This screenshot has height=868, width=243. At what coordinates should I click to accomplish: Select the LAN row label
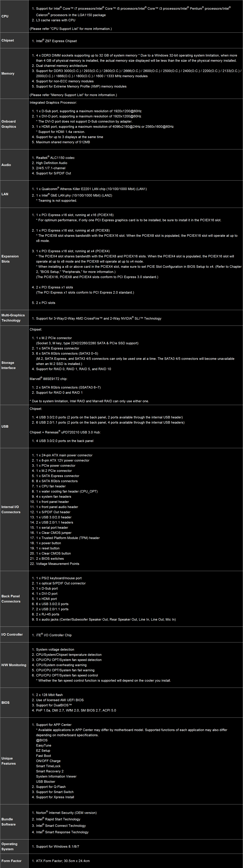5,194
